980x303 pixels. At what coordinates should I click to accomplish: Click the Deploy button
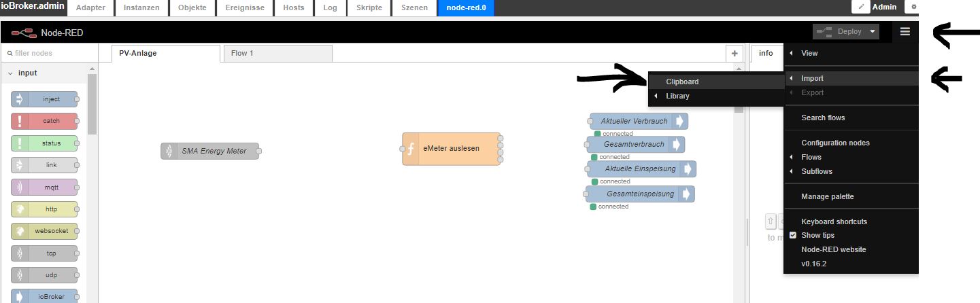(841, 31)
